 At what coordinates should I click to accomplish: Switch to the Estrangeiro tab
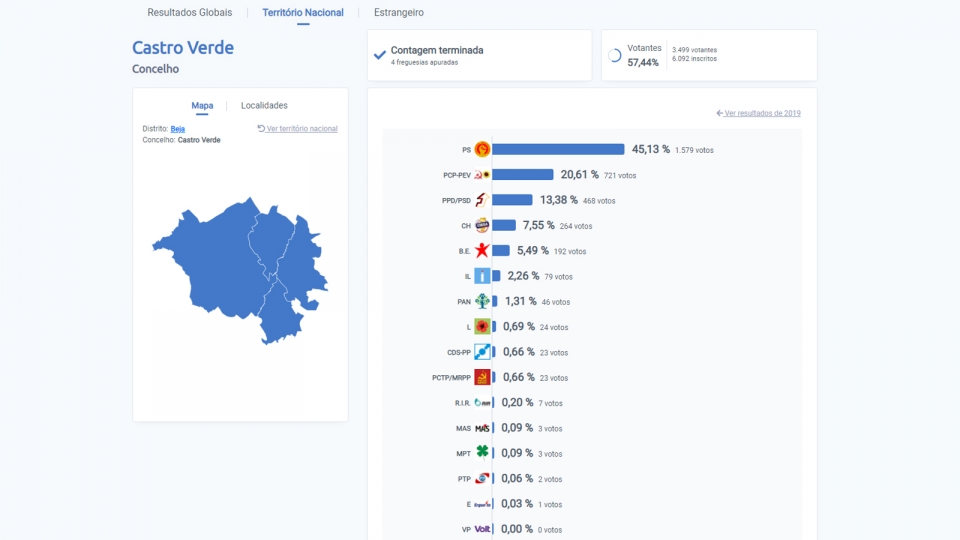click(399, 12)
